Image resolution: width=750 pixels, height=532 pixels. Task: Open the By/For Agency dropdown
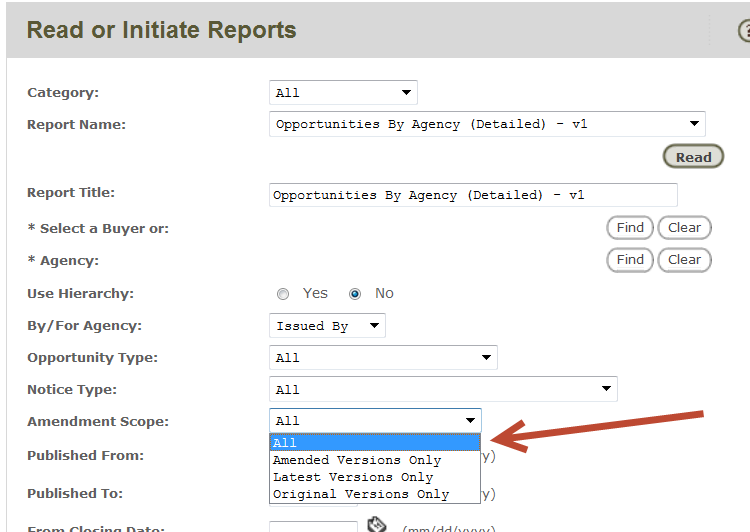tap(327, 326)
